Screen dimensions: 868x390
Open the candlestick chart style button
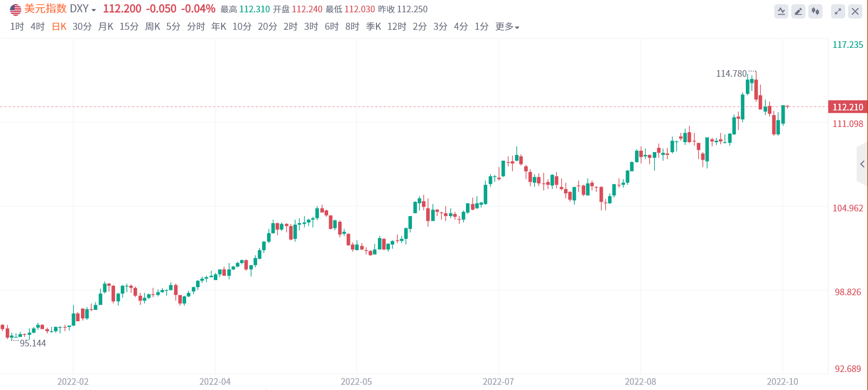tap(815, 11)
